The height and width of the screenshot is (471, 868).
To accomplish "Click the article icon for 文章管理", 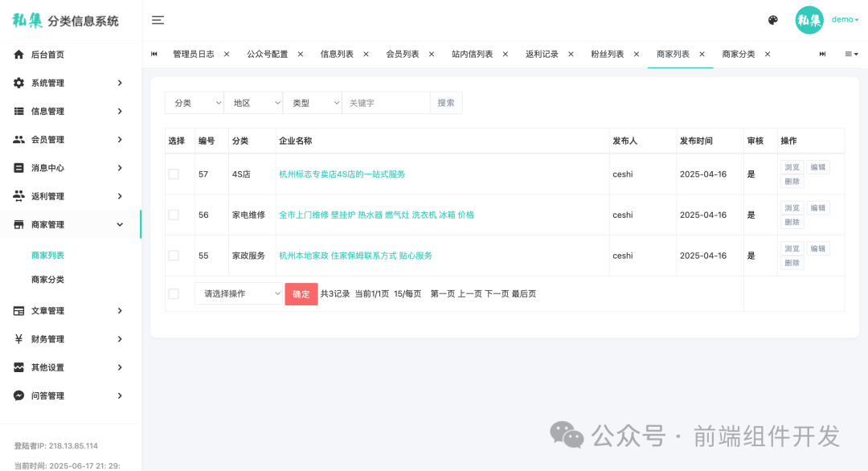I will pos(18,310).
